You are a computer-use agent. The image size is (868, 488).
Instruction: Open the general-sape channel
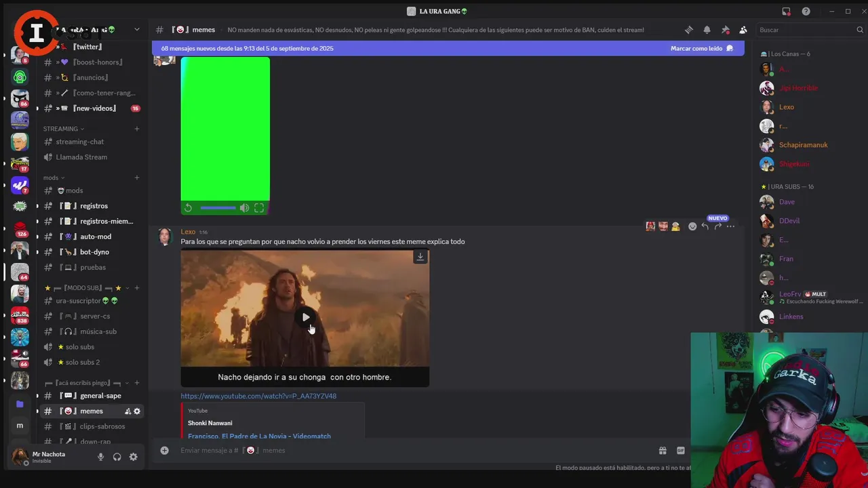click(91, 396)
